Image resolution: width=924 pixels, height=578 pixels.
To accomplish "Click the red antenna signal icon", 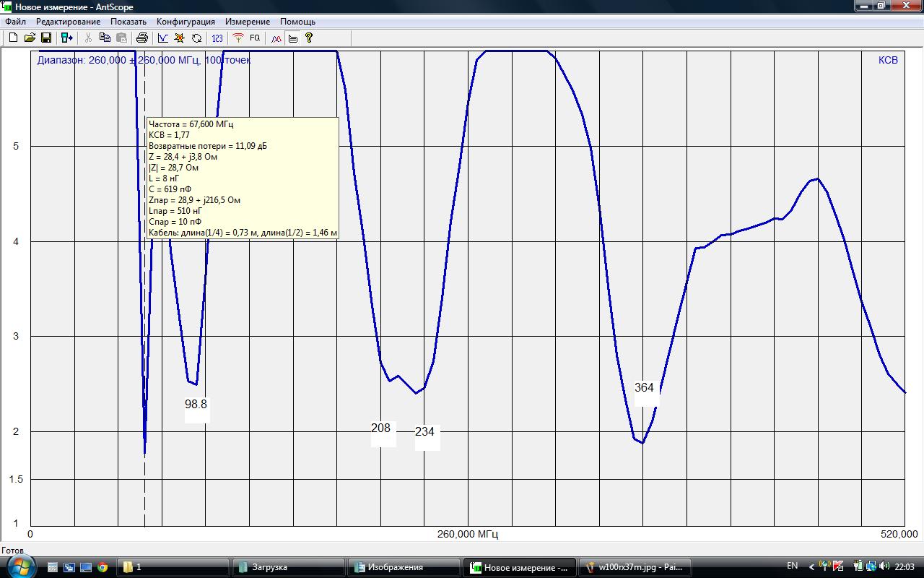I will tap(238, 38).
